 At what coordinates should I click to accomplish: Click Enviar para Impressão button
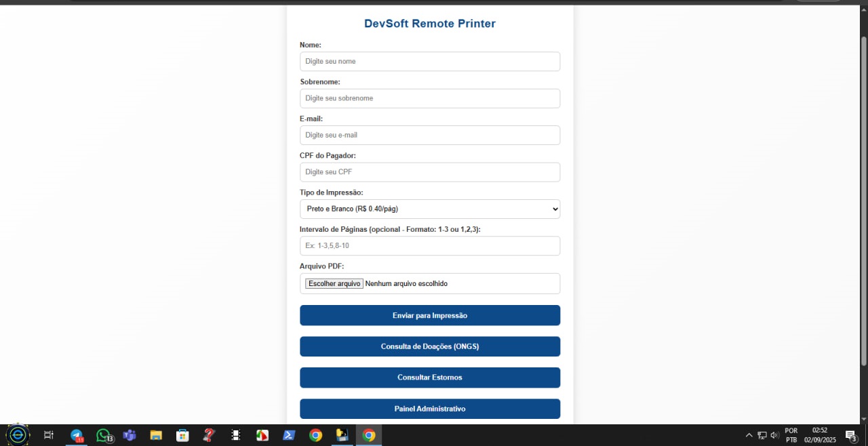point(430,315)
